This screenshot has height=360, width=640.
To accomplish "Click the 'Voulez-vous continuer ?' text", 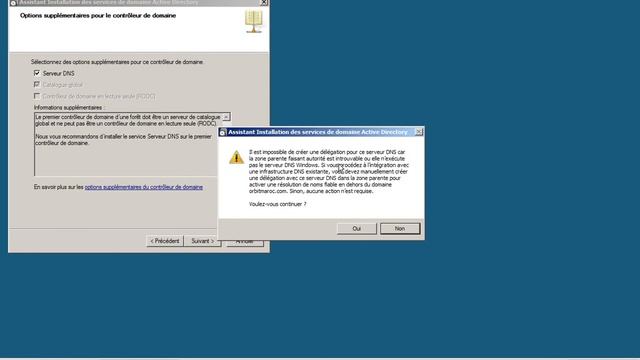I will coord(278,204).
